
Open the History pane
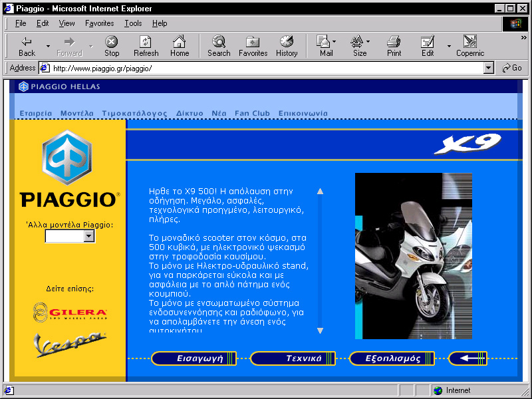[287, 47]
